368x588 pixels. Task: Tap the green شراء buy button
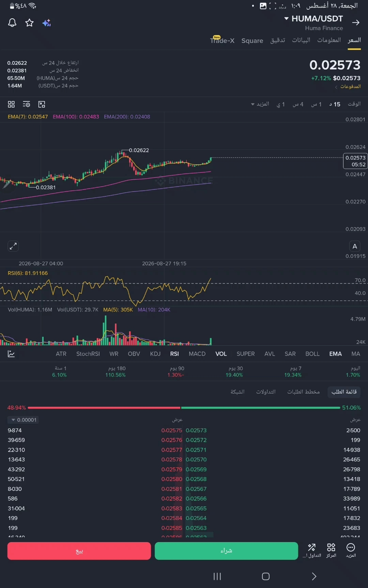tap(226, 551)
